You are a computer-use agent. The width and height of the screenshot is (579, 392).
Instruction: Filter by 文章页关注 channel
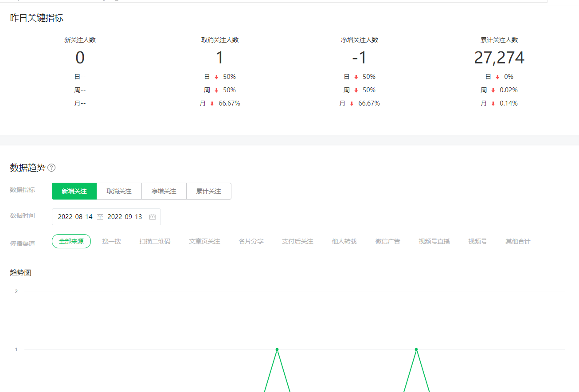[x=204, y=241]
